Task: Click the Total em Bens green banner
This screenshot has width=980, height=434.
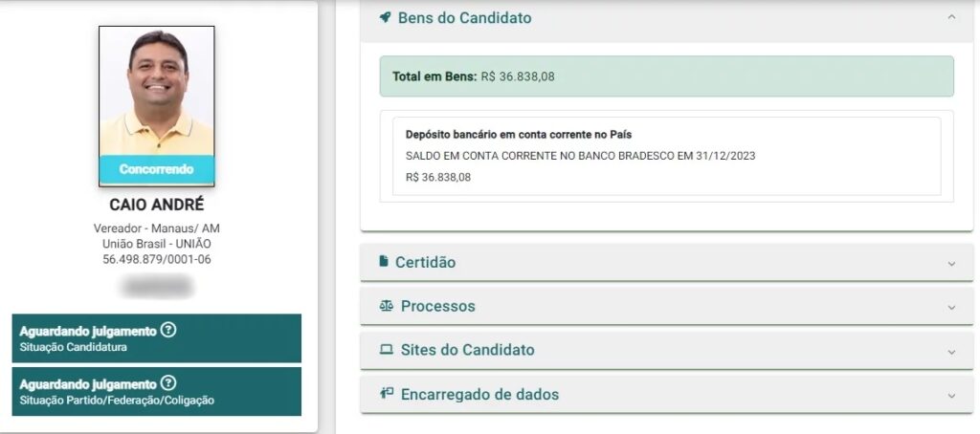Action: pos(666,76)
